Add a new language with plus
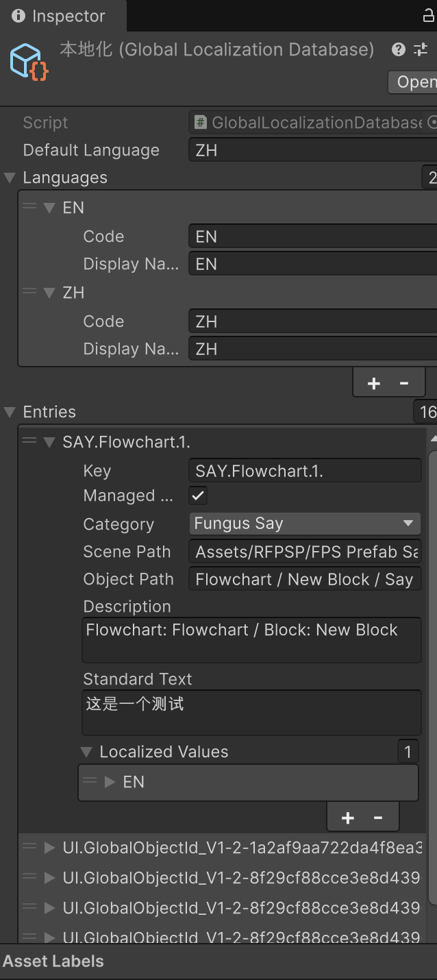437x980 pixels. point(374,383)
